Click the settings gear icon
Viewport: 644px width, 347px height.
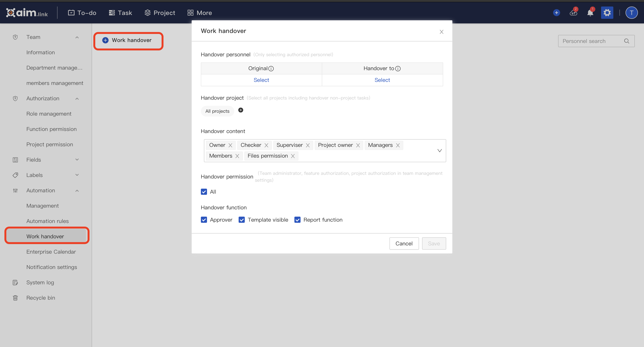coord(607,13)
